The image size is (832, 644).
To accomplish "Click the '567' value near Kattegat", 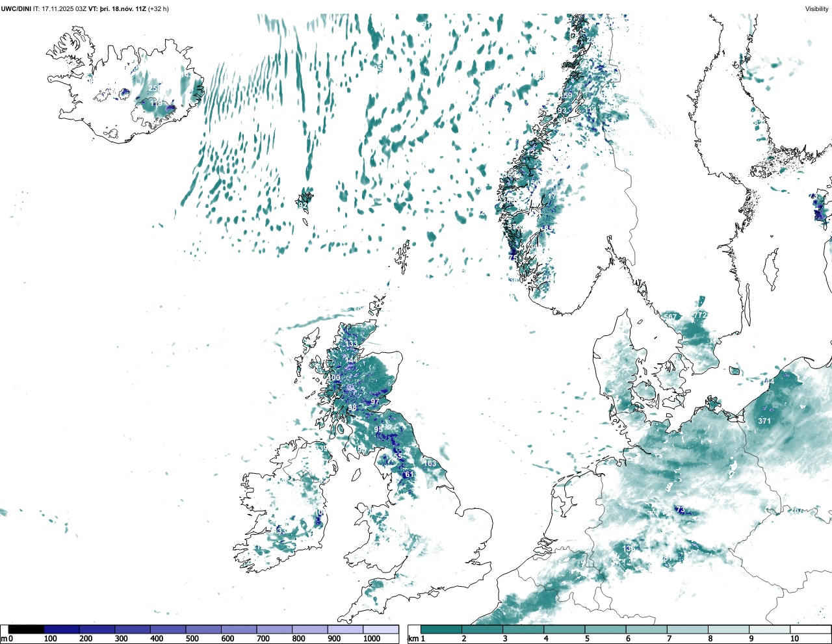I will pos(670,317).
